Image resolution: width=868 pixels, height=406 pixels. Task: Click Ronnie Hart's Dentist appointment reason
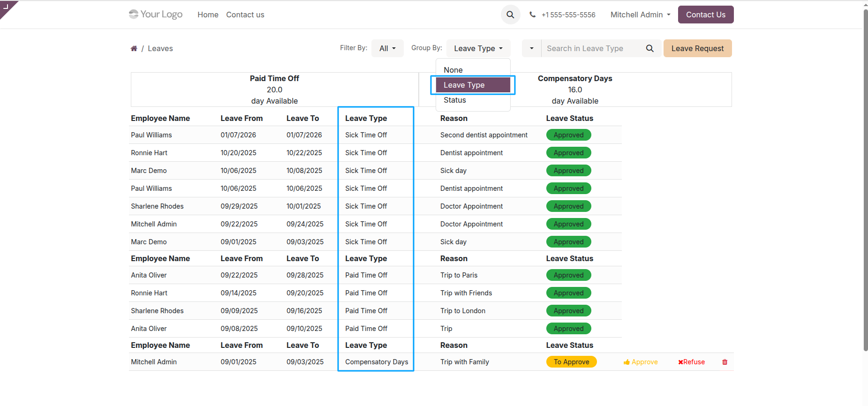(471, 153)
